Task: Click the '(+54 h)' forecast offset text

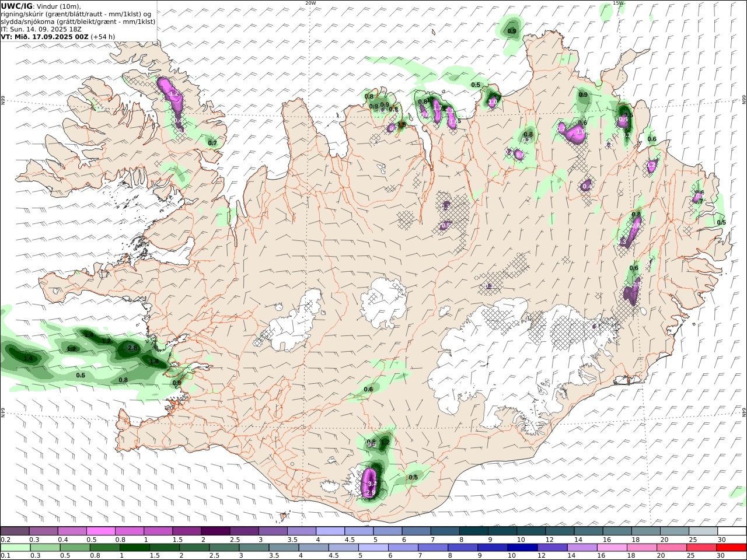Action: click(x=103, y=36)
